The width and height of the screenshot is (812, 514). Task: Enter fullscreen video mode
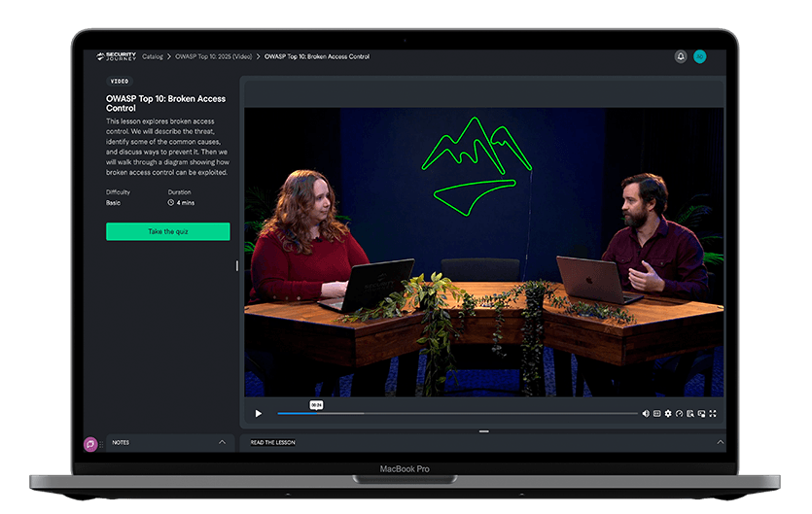pyautogui.click(x=713, y=414)
